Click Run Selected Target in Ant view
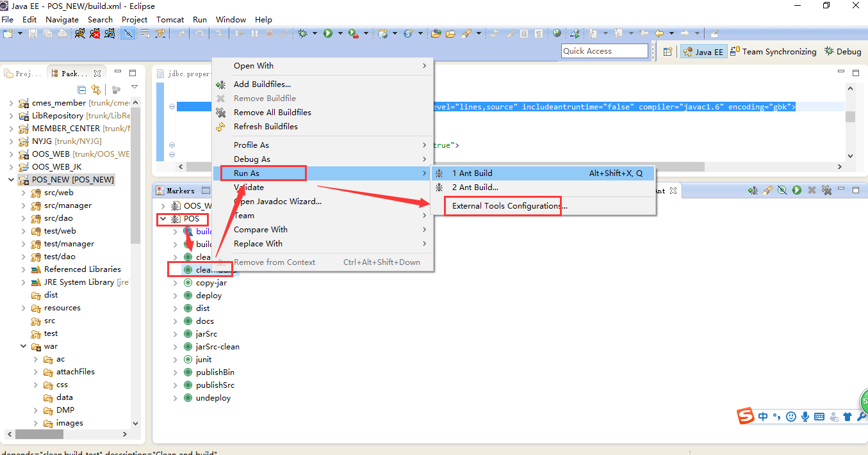The image size is (868, 455). point(797,190)
